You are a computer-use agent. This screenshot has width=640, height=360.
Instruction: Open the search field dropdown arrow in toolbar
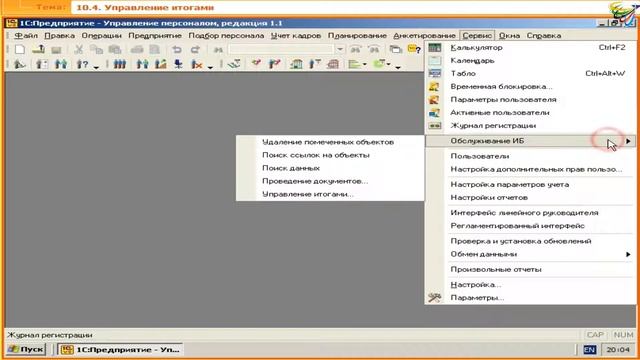coord(340,49)
